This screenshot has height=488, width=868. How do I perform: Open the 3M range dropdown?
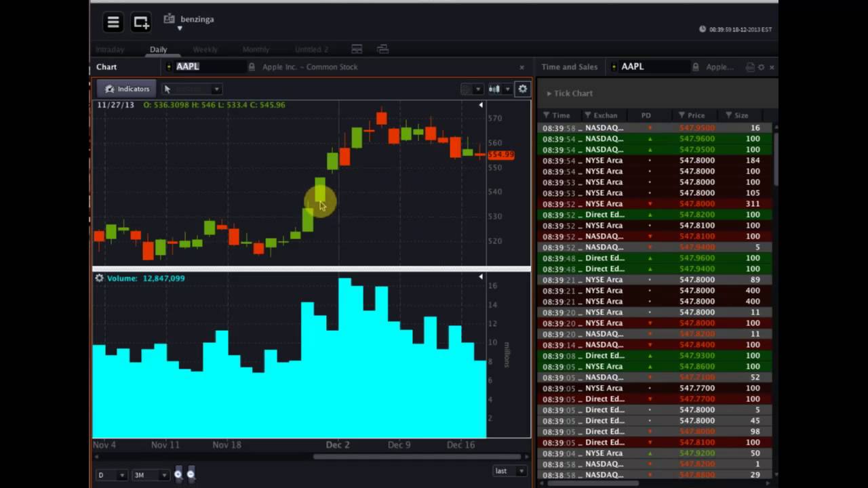coord(150,475)
